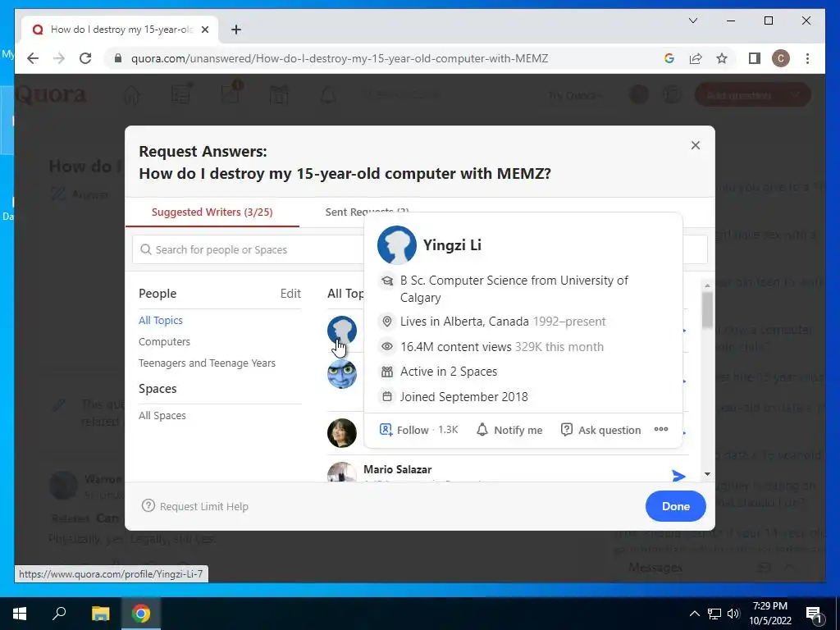The height and width of the screenshot is (630, 840).
Task: Filter by Teenagers and Teenage Years
Action: (207, 363)
